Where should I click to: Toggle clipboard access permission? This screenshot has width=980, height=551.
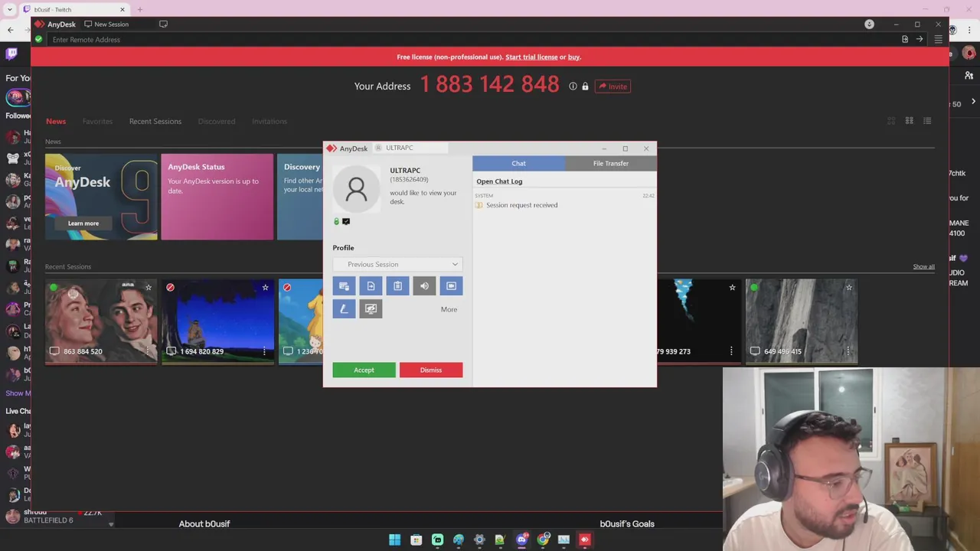coord(397,285)
